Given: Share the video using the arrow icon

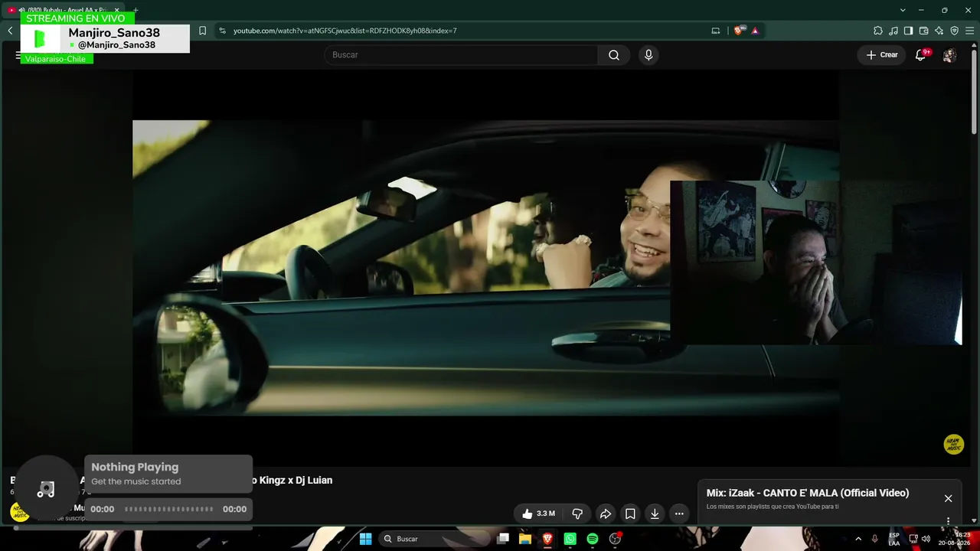Looking at the screenshot, I should [605, 514].
